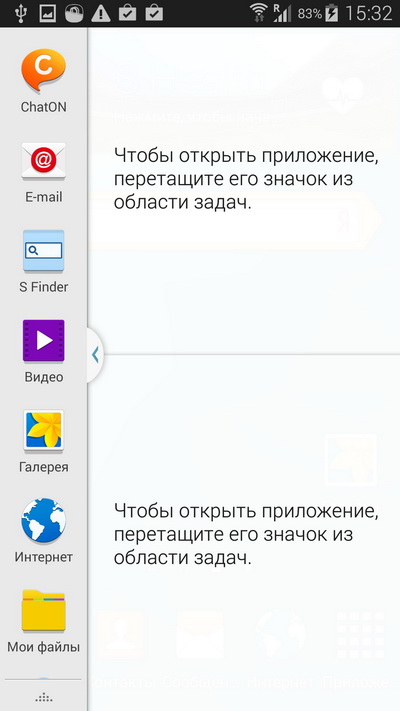Tap the E-mail envelope icon
This screenshot has width=400, height=711.
tap(44, 161)
